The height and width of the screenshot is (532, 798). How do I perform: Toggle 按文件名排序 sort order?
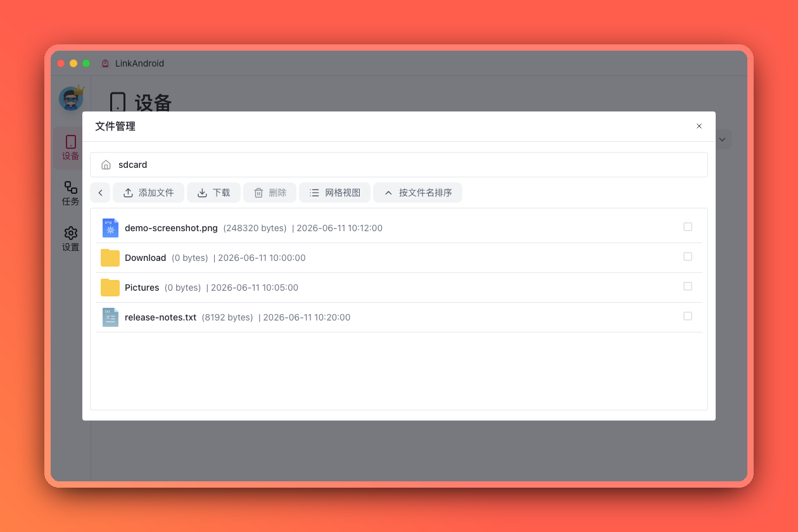point(417,193)
